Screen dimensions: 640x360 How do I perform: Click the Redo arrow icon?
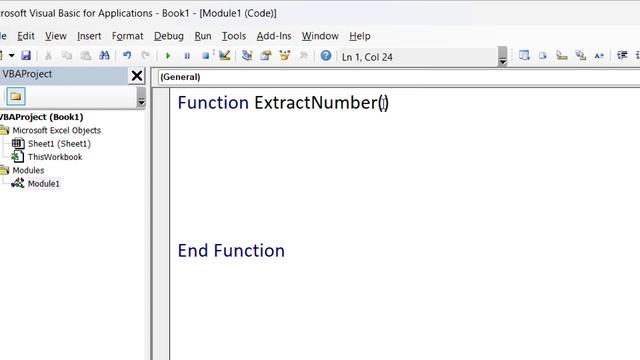pyautogui.click(x=145, y=56)
